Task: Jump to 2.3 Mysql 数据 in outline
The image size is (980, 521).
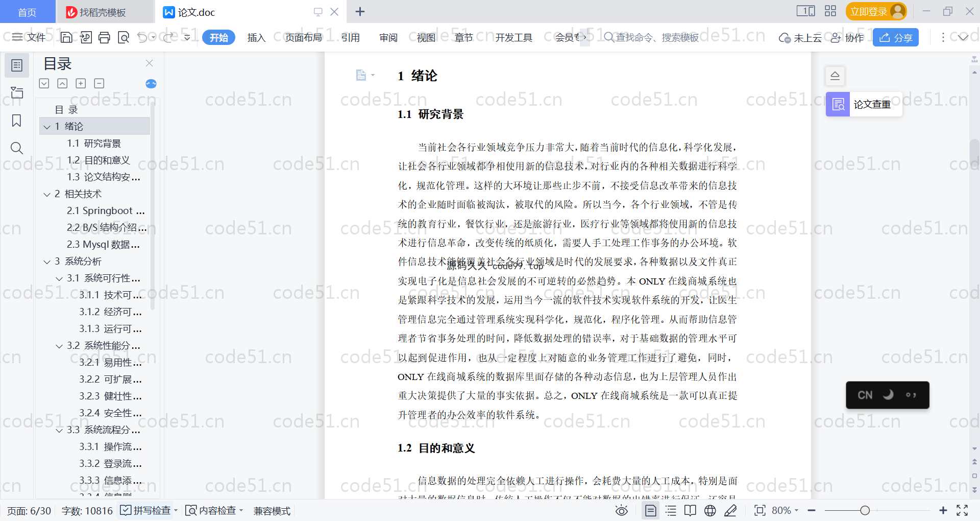Action: (103, 244)
